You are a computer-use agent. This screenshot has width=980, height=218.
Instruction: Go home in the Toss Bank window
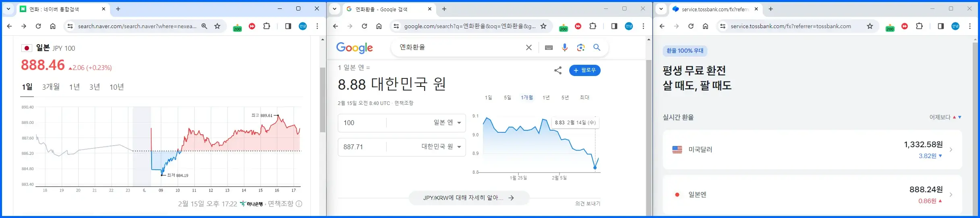[x=705, y=26]
